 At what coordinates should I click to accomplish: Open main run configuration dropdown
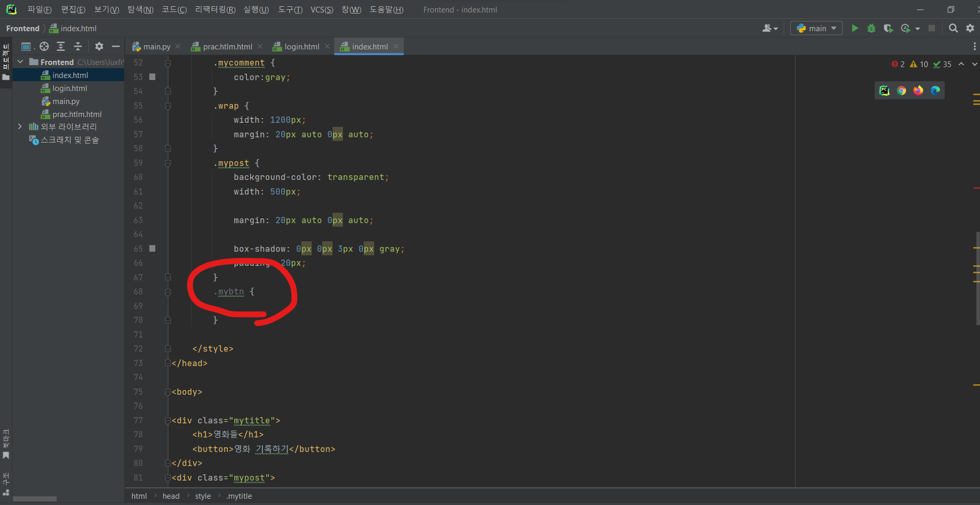point(816,28)
